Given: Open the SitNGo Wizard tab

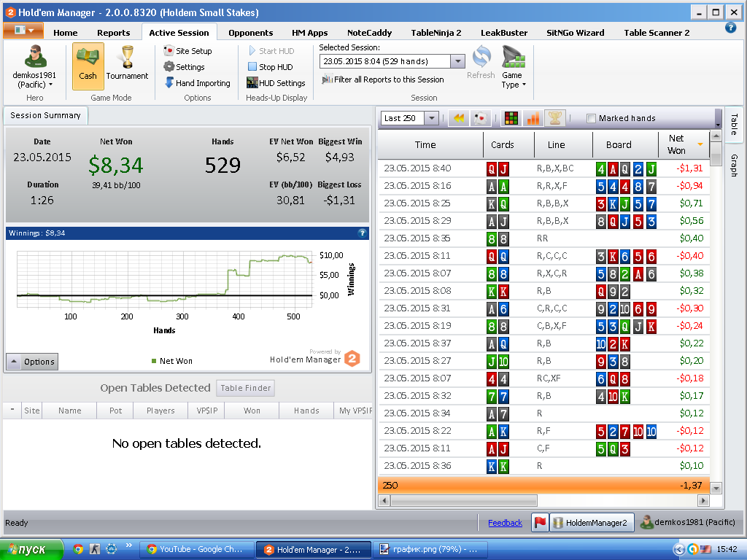Looking at the screenshot, I should 575,32.
